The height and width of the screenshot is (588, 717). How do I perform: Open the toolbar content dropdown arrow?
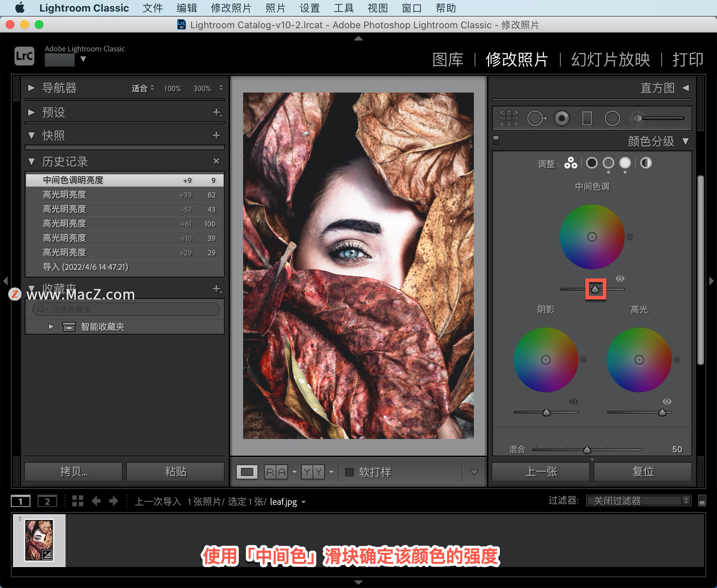(x=474, y=472)
